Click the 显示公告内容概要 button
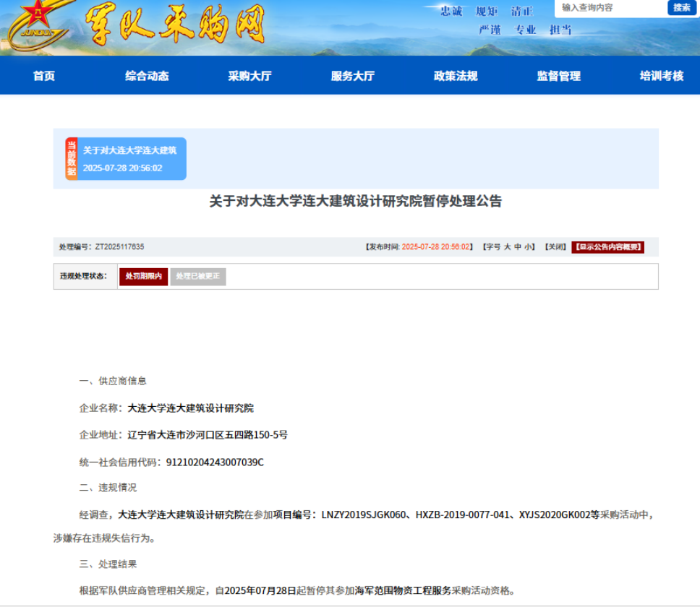 (x=607, y=247)
